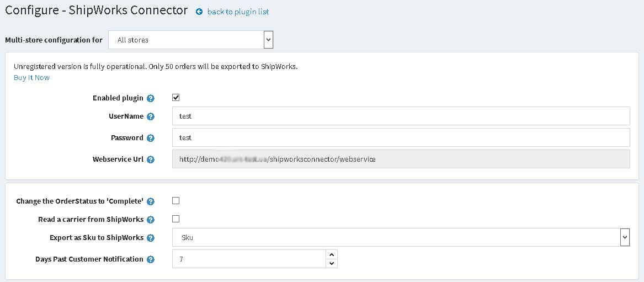Focus the Days Past Customer Notification input
This screenshot has height=282, width=644.
[x=249, y=259]
